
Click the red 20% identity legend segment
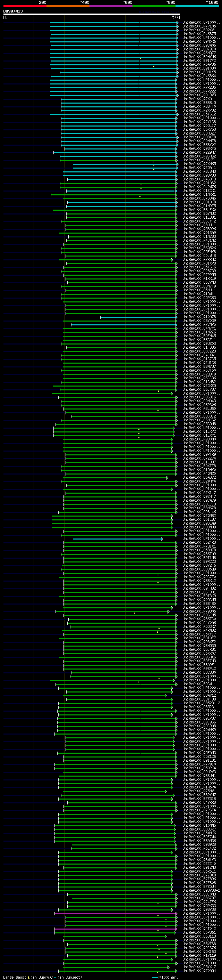[25, 6]
